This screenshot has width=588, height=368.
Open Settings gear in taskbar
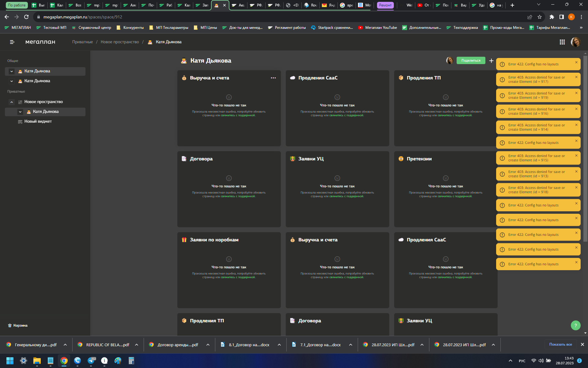tap(24, 361)
